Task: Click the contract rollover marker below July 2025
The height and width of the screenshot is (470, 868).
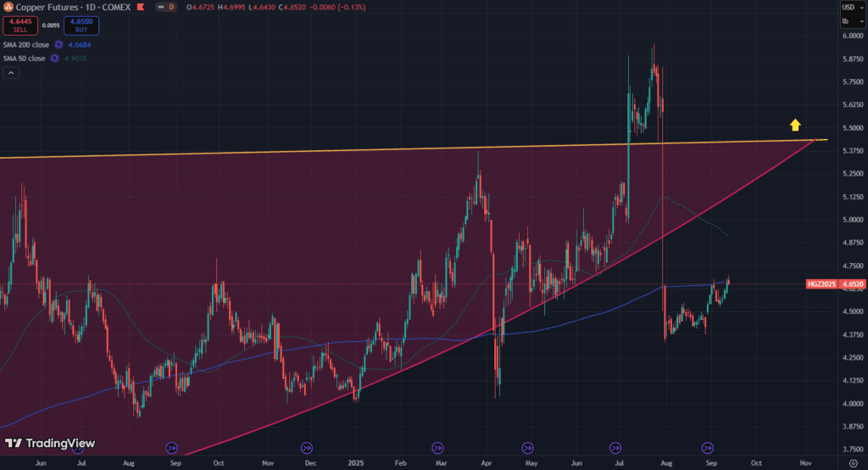Action: (616, 447)
